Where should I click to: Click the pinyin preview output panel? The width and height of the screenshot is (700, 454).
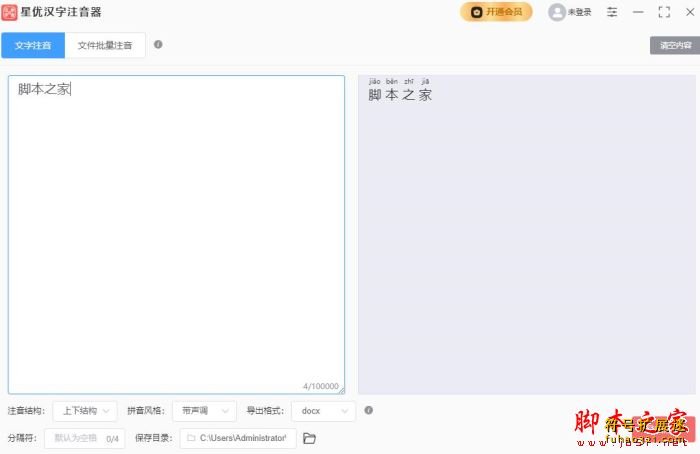[x=527, y=234]
